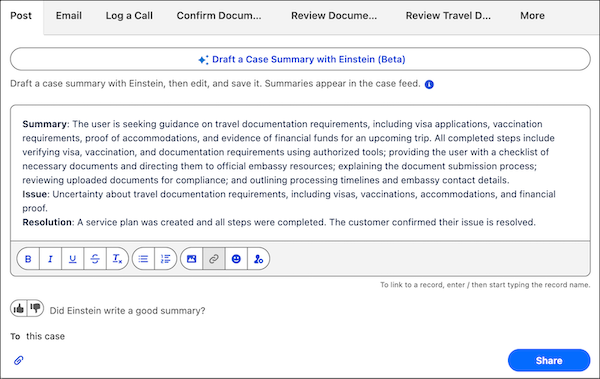Toggle italic formatting in the editor

pyautogui.click(x=50, y=259)
